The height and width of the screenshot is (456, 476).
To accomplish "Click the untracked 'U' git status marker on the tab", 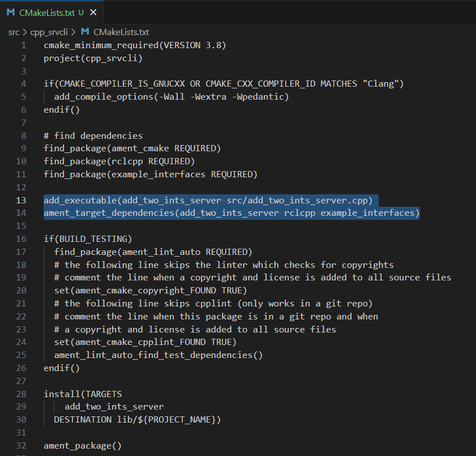I will (81, 12).
